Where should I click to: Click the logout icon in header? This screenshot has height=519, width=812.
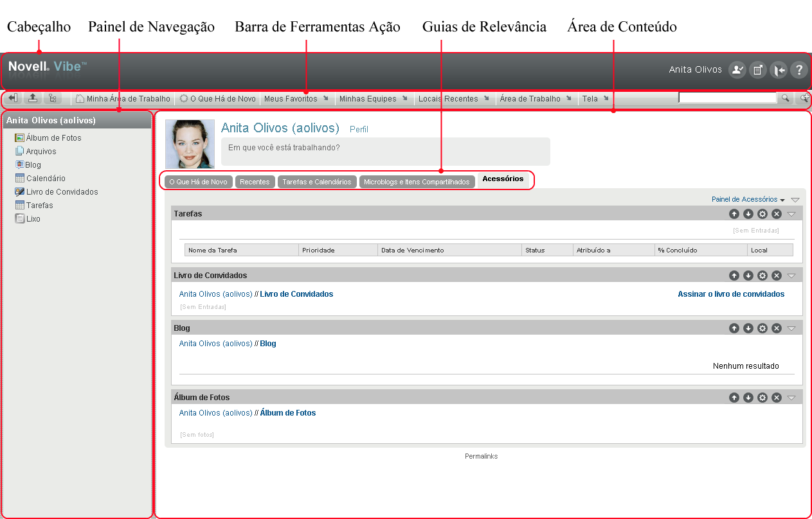tap(778, 70)
